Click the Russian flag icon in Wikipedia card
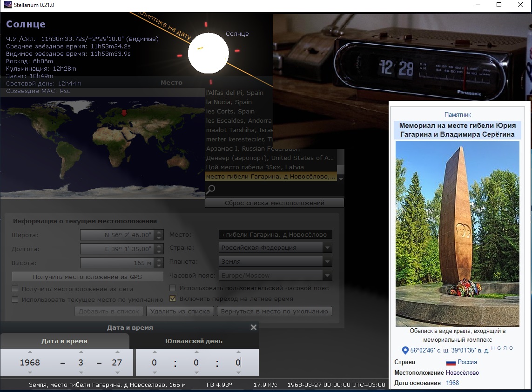The height and width of the screenshot is (392, 532). 451,363
